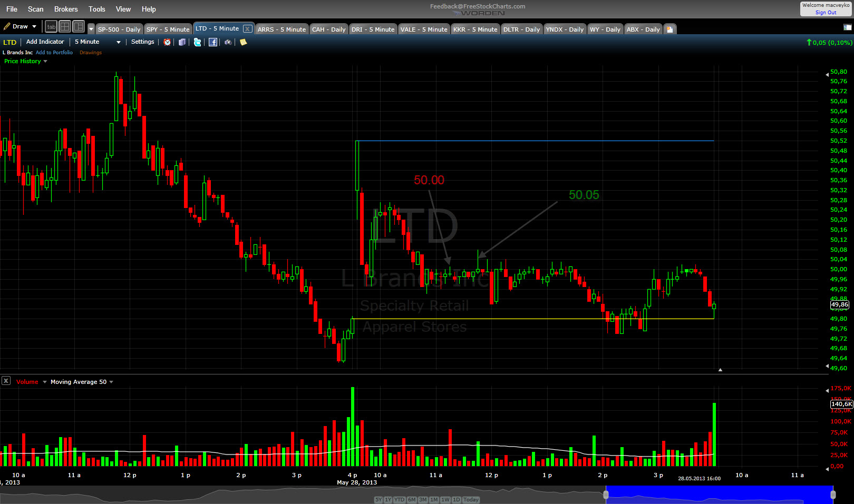Image resolution: width=854 pixels, height=504 pixels.
Task: Open the Tools menu
Action: pos(97,9)
